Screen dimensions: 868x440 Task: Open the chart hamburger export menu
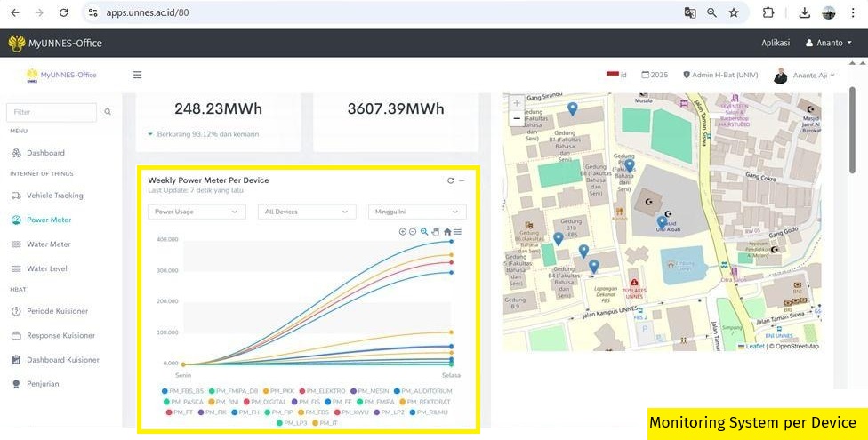click(458, 231)
